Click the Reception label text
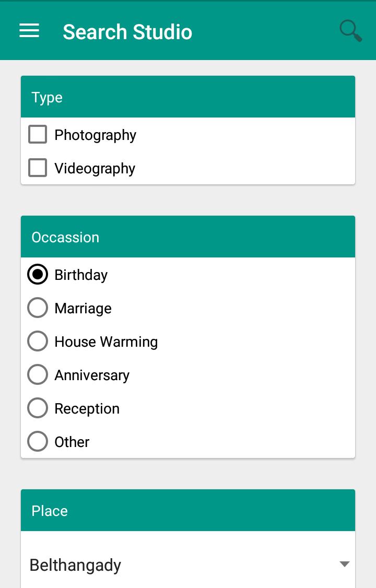Image resolution: width=376 pixels, height=588 pixels. pyautogui.click(x=87, y=409)
